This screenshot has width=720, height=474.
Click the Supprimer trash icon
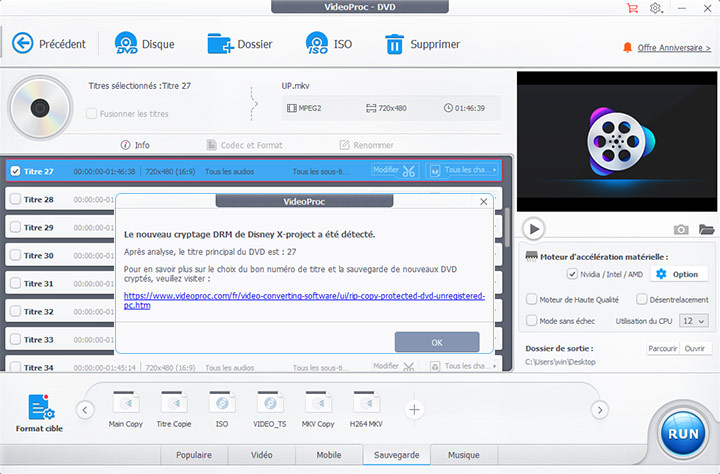395,44
